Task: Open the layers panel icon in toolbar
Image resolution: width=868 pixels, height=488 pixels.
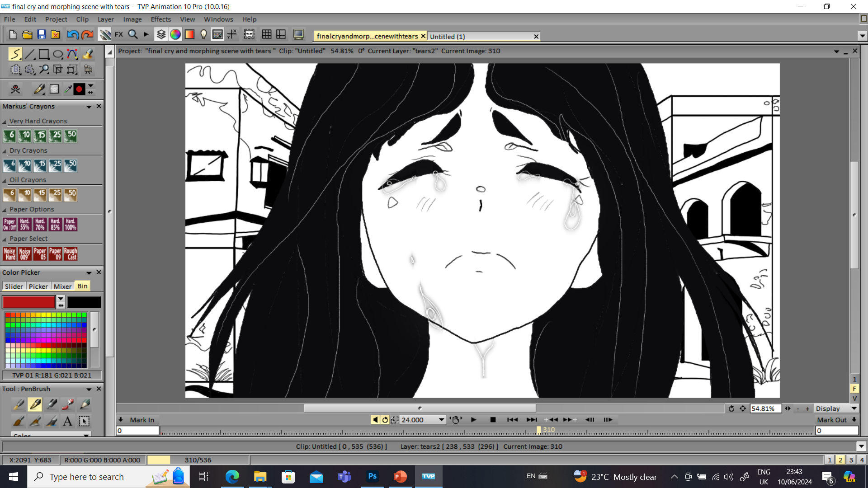Action: pyautogui.click(x=161, y=34)
